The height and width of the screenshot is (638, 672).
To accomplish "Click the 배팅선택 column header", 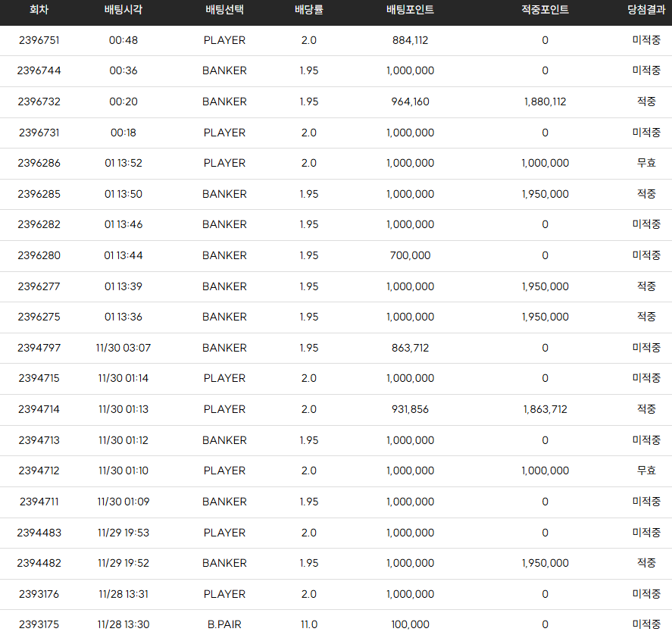I will tap(224, 9).
